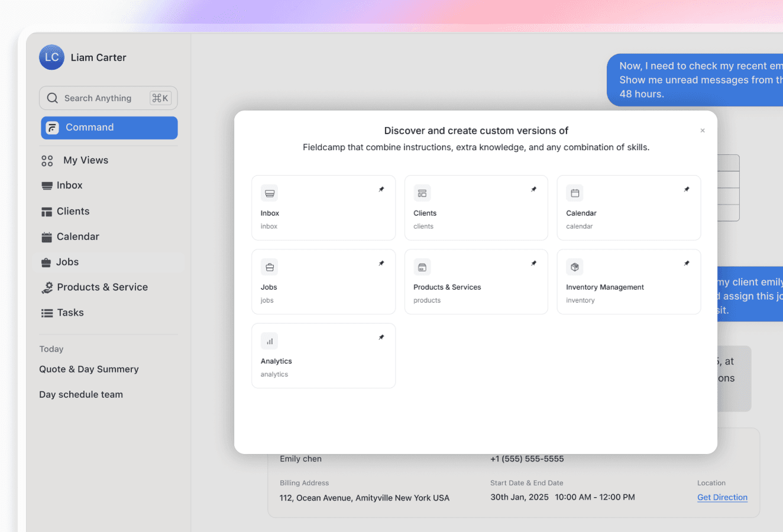Open Quote & Day Summery
Screen dimensions: 783x532
point(88,369)
